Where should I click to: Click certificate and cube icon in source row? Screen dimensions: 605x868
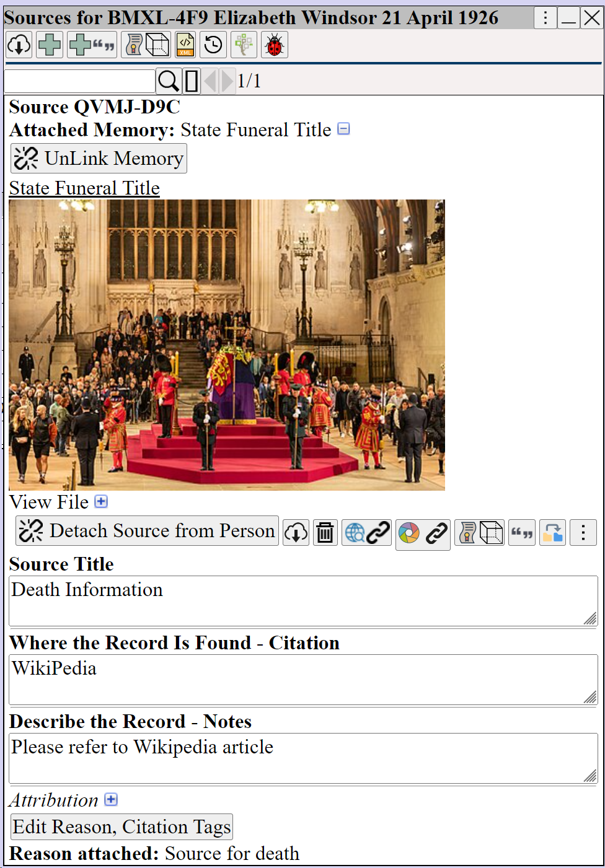click(x=480, y=533)
